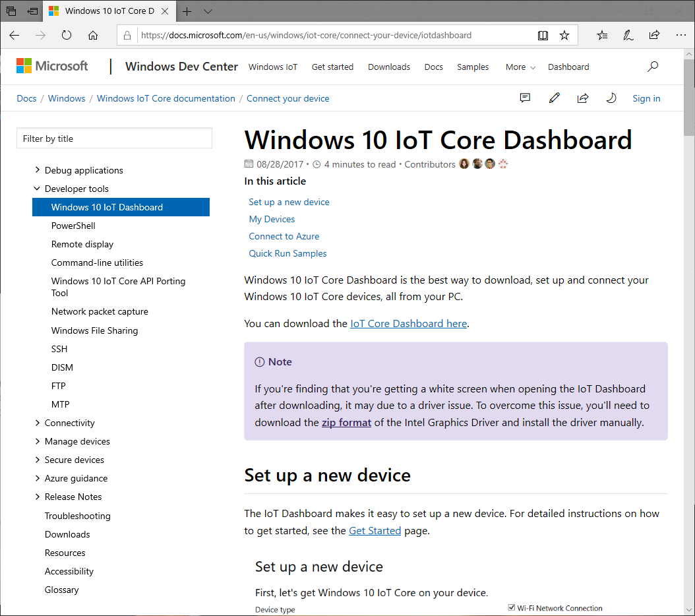Click the Edit pencil icon on page
695x616 pixels.
pyautogui.click(x=554, y=98)
